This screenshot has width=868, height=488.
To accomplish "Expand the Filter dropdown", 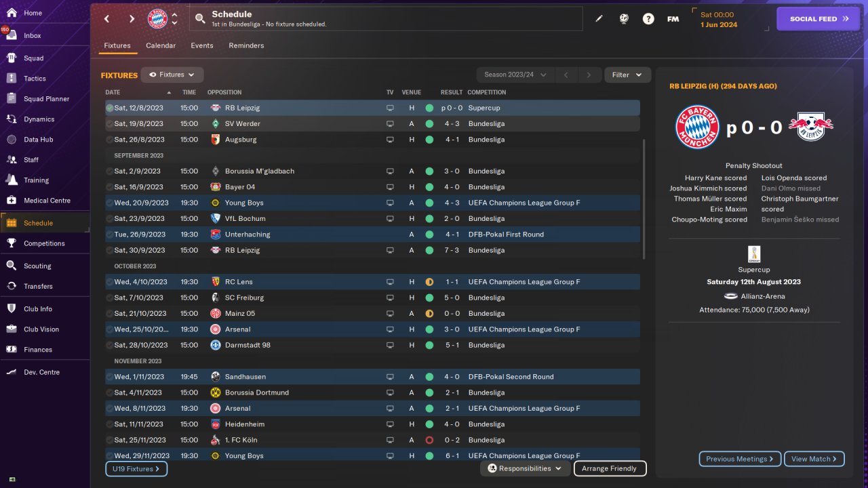I will pyautogui.click(x=627, y=75).
